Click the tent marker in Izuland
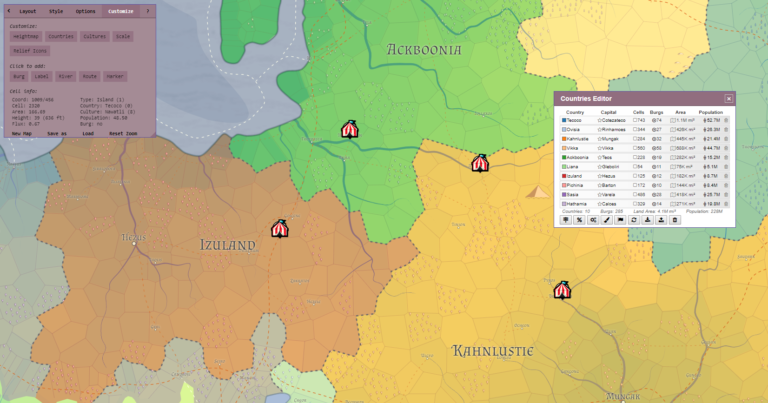 pos(279,229)
